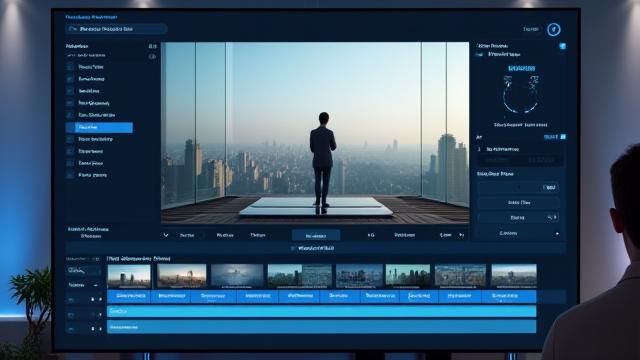
Task: Select the last clip segment on blue video track
Action: tap(509, 296)
